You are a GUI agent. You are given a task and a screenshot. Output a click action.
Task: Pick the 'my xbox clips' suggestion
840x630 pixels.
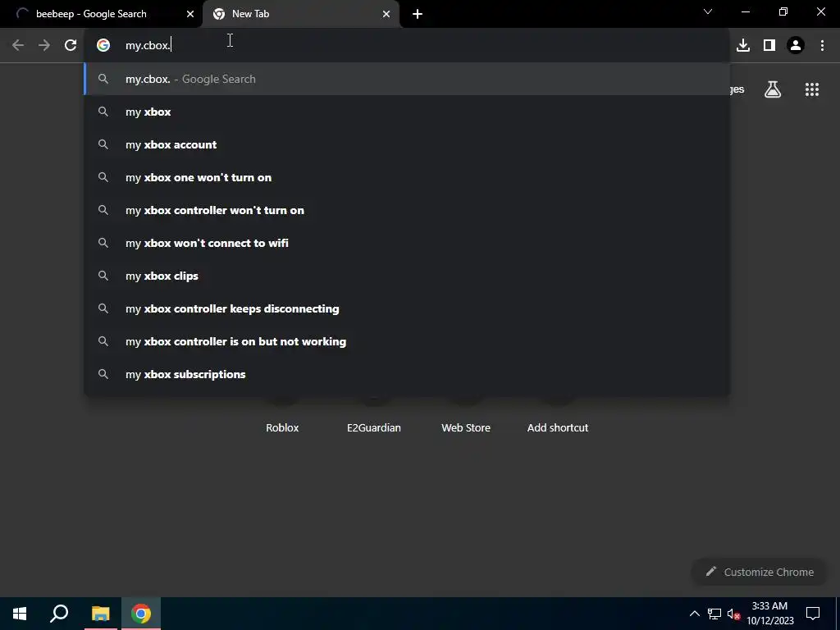[x=407, y=276]
